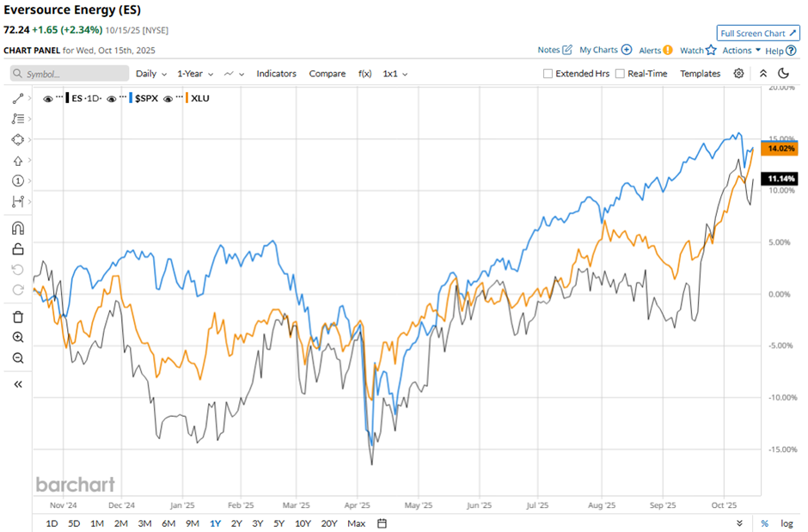Viewport: 808px width, 532px height.
Task: Collapse the drawing tools sidebar
Action: 17,384
